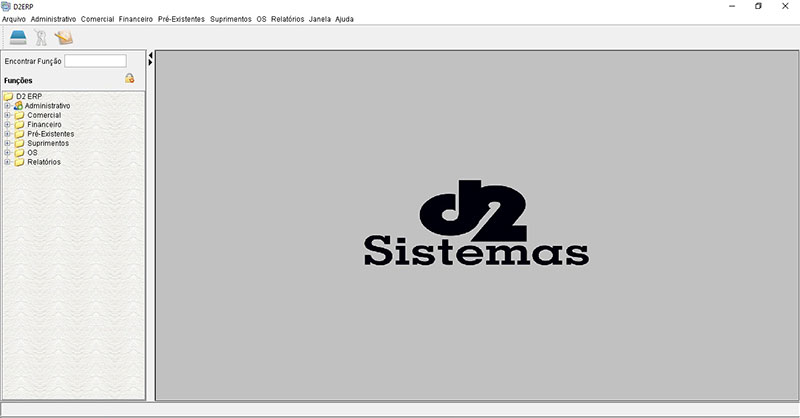Click the D2 ERP root folder icon
The height and width of the screenshot is (418, 800).
tap(8, 96)
